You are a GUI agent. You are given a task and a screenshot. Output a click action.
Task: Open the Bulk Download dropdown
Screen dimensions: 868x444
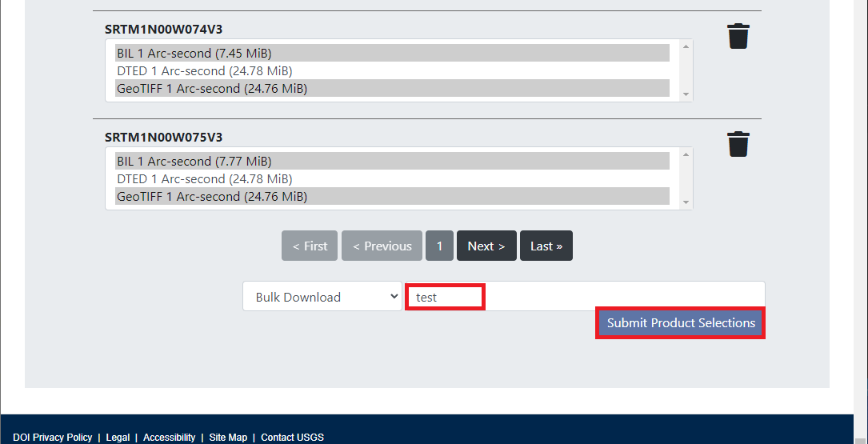(x=322, y=297)
